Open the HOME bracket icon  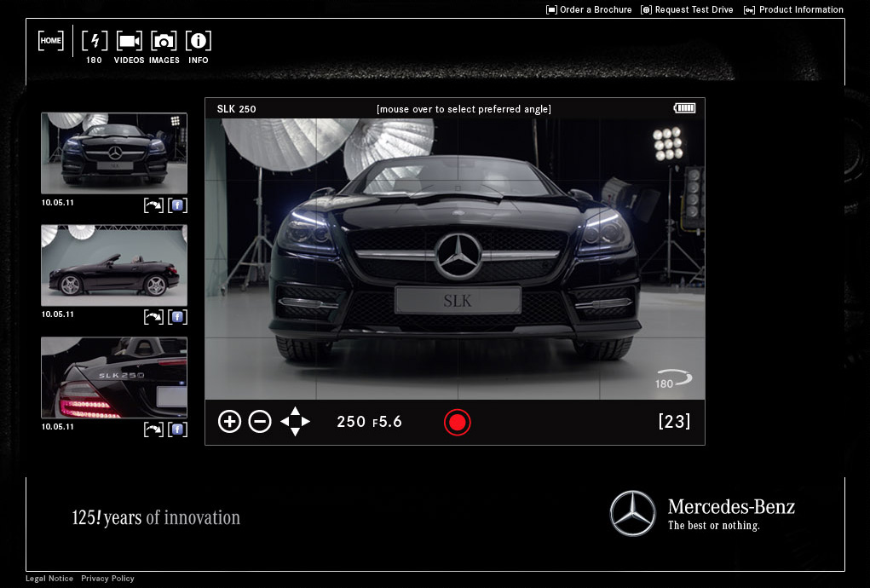click(50, 41)
